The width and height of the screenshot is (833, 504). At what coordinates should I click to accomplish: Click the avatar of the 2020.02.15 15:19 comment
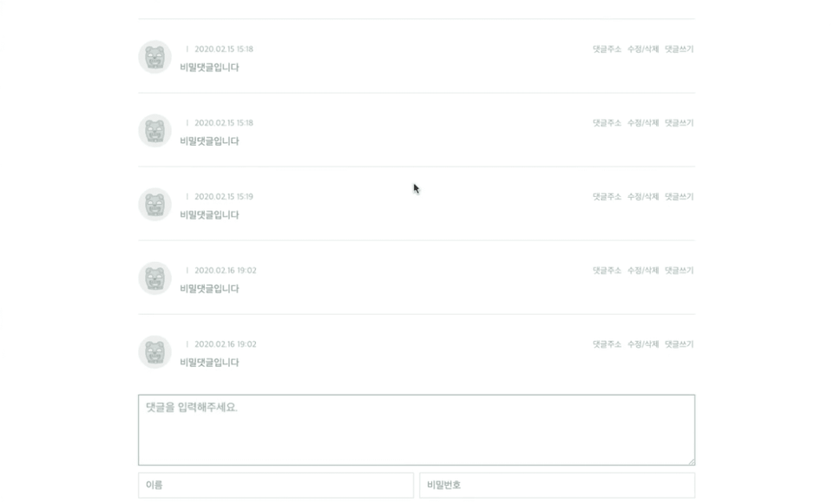point(154,205)
